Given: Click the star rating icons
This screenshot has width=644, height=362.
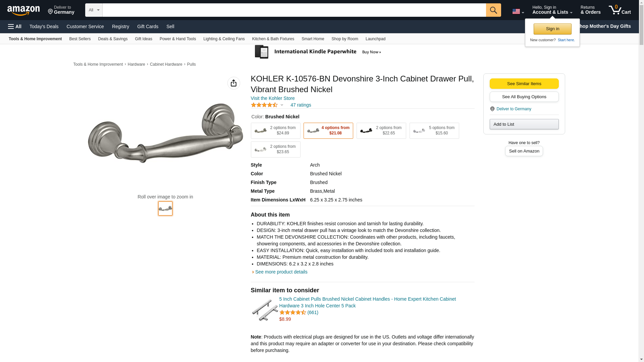Looking at the screenshot, I should pyautogui.click(x=264, y=105).
